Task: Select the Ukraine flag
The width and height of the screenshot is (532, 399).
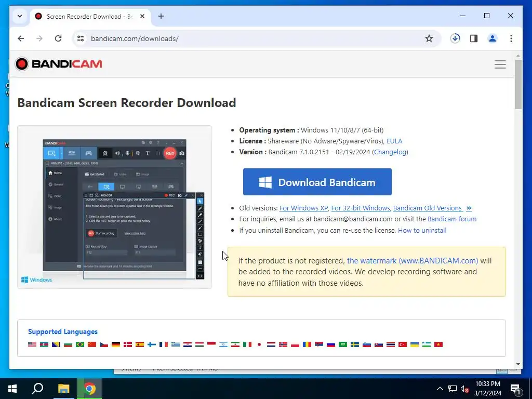Action: click(x=415, y=344)
